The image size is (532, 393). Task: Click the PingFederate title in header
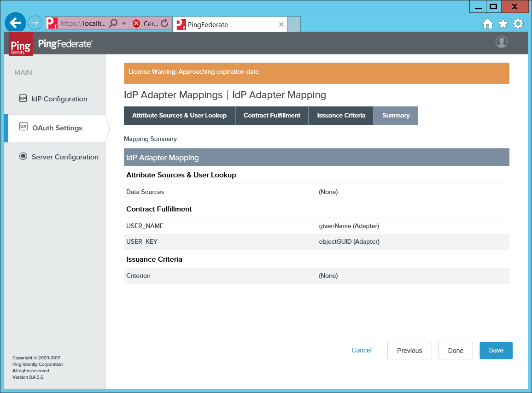(65, 44)
